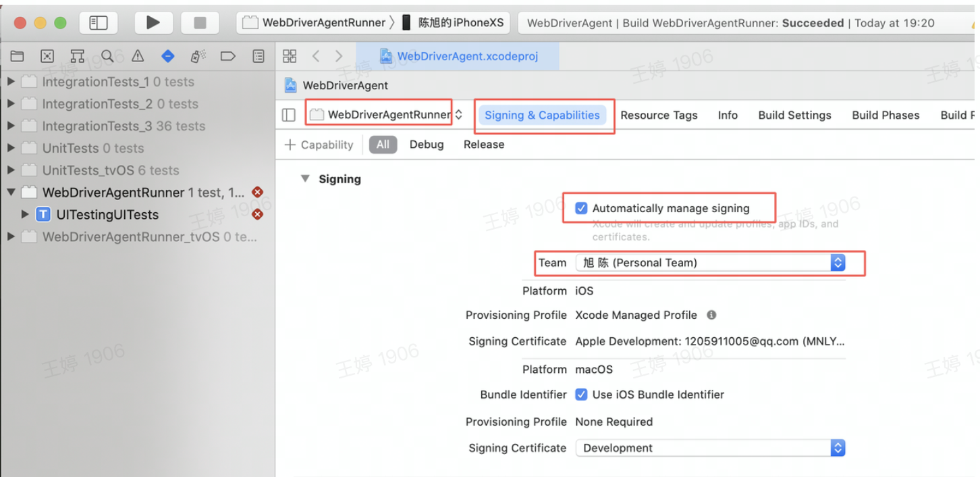
Task: Switch to Signing & Capabilities tab
Action: pos(542,115)
